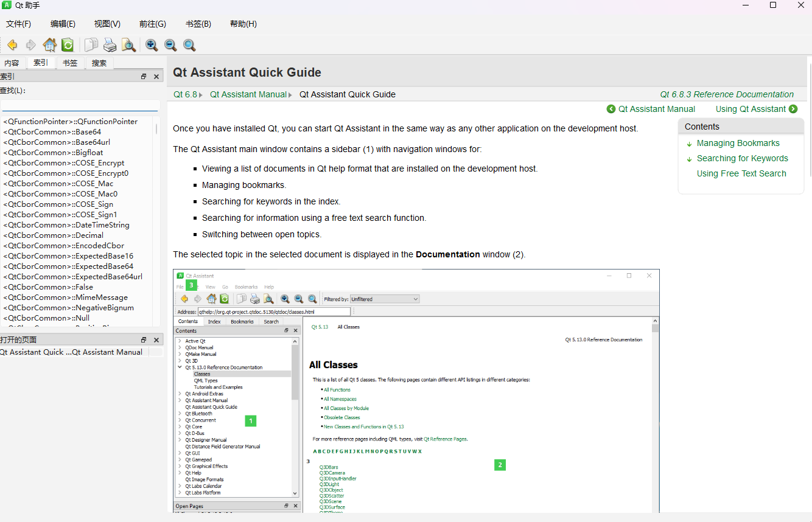Select index entry <QtCborCommon>::COSE_Sign
This screenshot has width=812, height=522.
pos(58,204)
